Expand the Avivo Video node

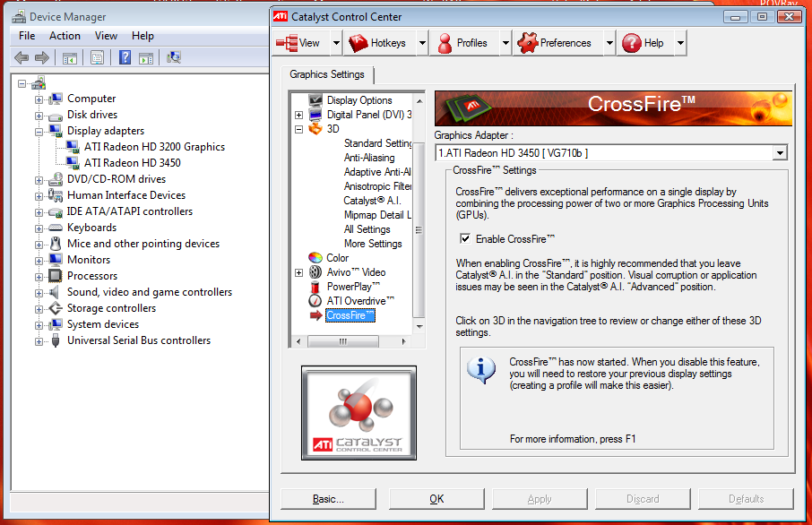[298, 273]
